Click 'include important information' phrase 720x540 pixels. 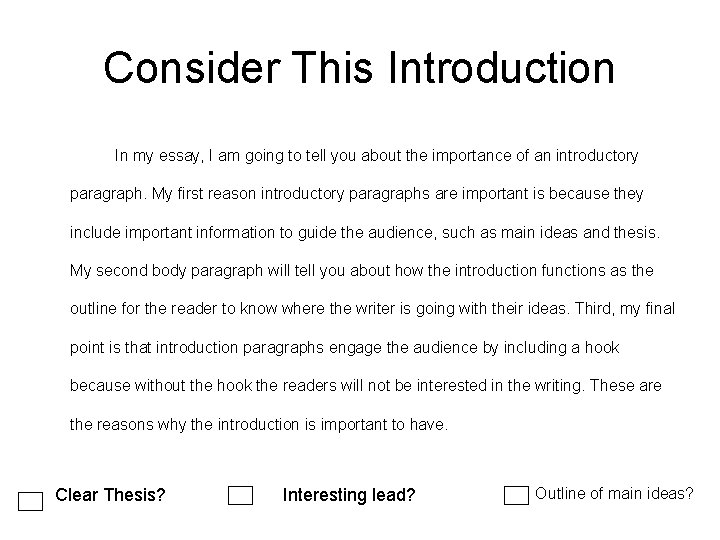pyautogui.click(x=173, y=232)
